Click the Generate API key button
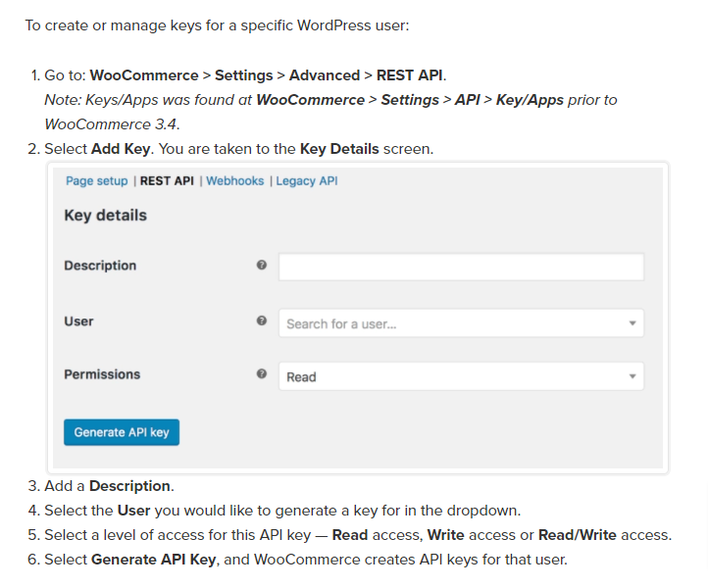The width and height of the screenshot is (708, 588). tap(122, 432)
